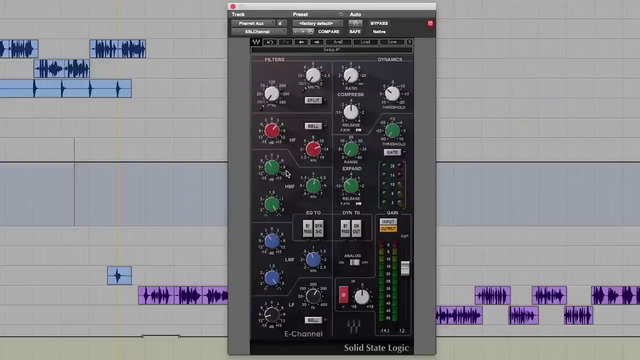The height and width of the screenshot is (360, 640).
Task: Flip the ANALOG on/off switch
Action: pos(355,262)
